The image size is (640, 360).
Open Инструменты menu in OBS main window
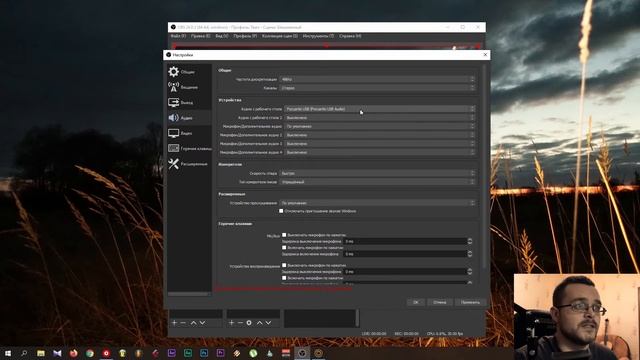(318, 36)
